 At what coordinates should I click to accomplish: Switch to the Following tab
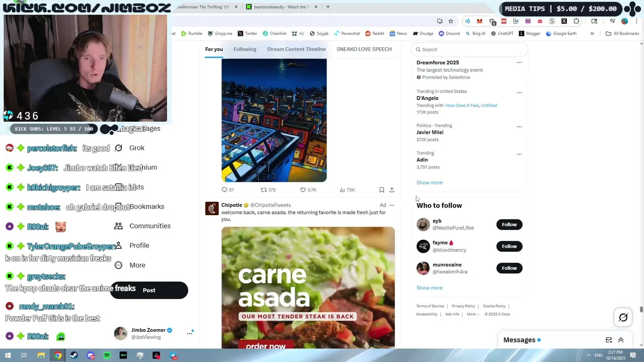point(245,49)
